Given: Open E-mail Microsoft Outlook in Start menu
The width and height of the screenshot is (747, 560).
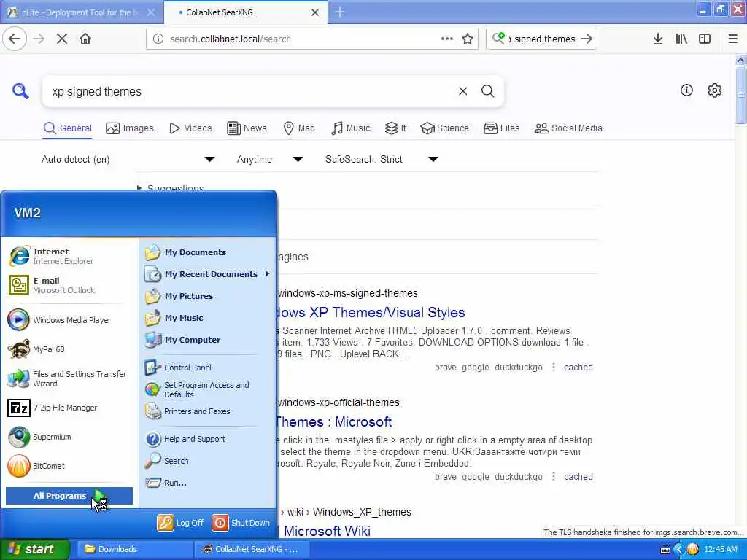Looking at the screenshot, I should click(69, 285).
